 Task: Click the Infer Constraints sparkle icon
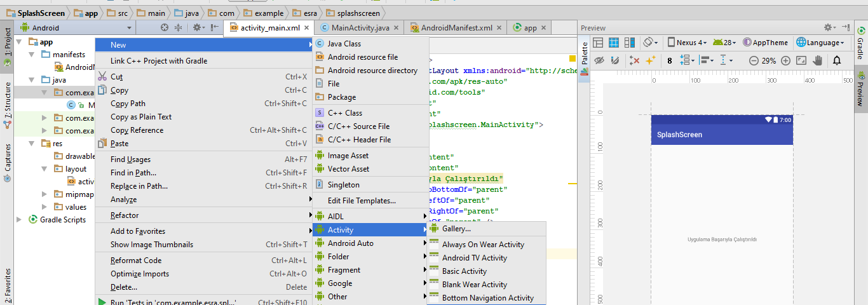650,60
